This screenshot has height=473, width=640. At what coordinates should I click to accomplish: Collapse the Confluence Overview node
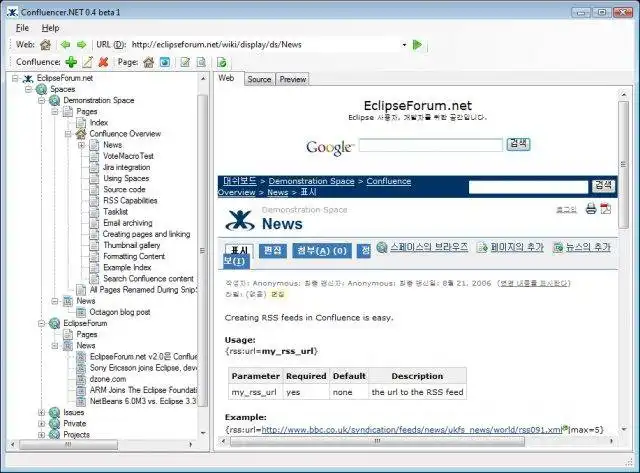click(68, 134)
